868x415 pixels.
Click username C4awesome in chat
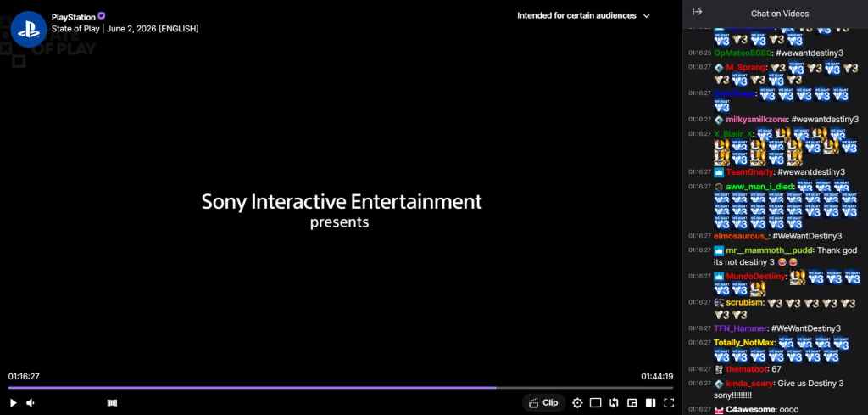(750, 411)
